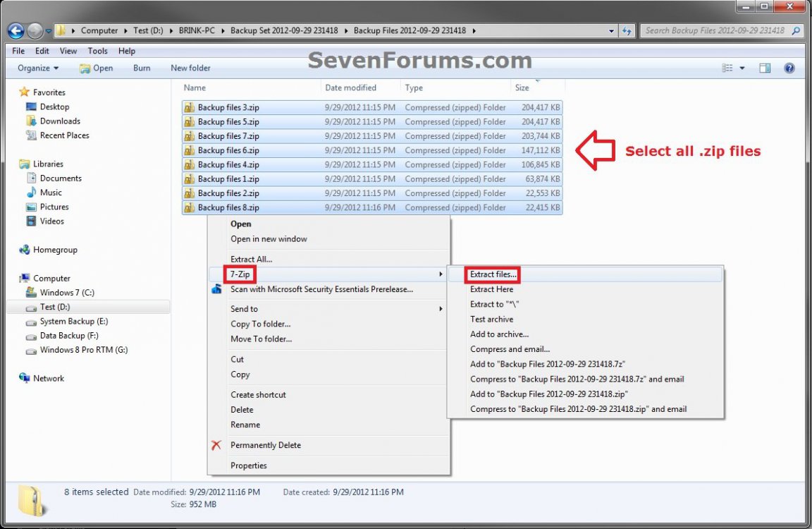
Task: Open the preview pane via its toolbar icon
Action: coord(764,68)
